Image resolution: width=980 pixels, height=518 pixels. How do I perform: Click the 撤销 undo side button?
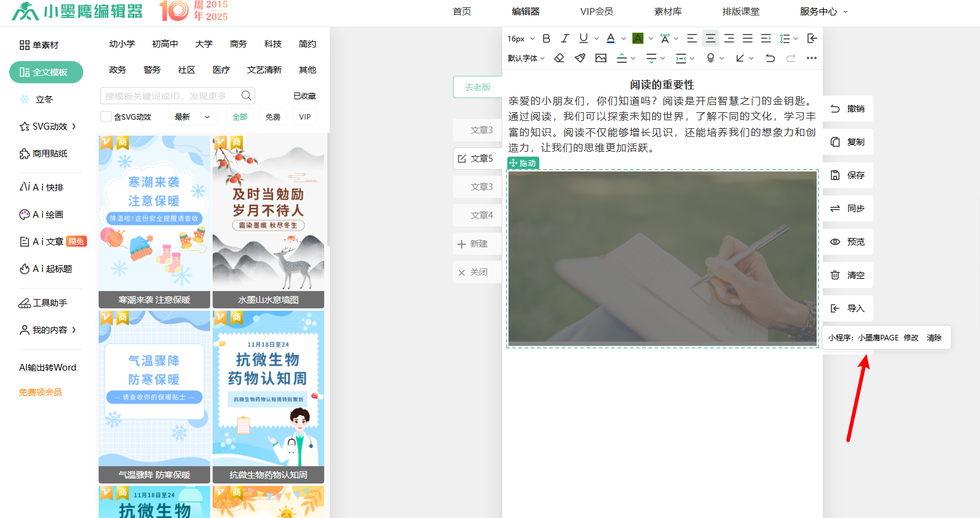tap(848, 109)
